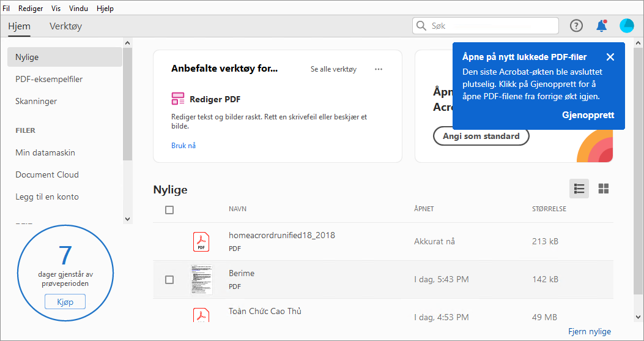
Task: Switch to the Verktøy tab
Action: (65, 26)
